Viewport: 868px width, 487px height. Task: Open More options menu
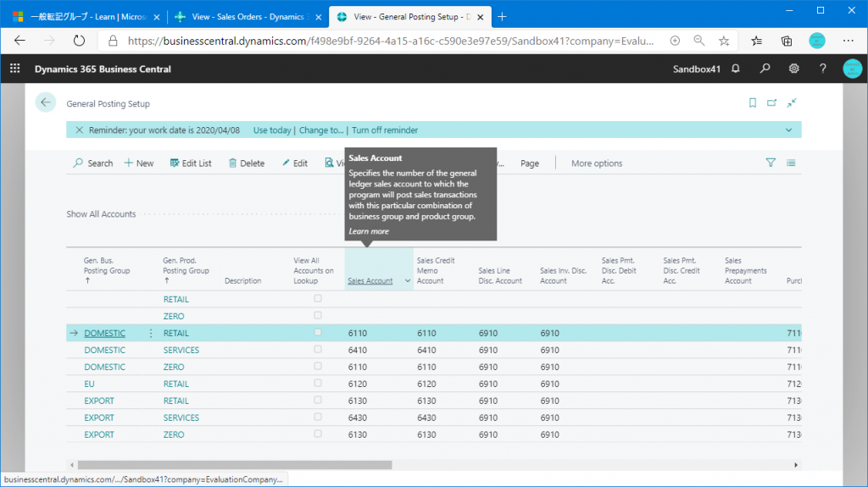click(x=597, y=163)
